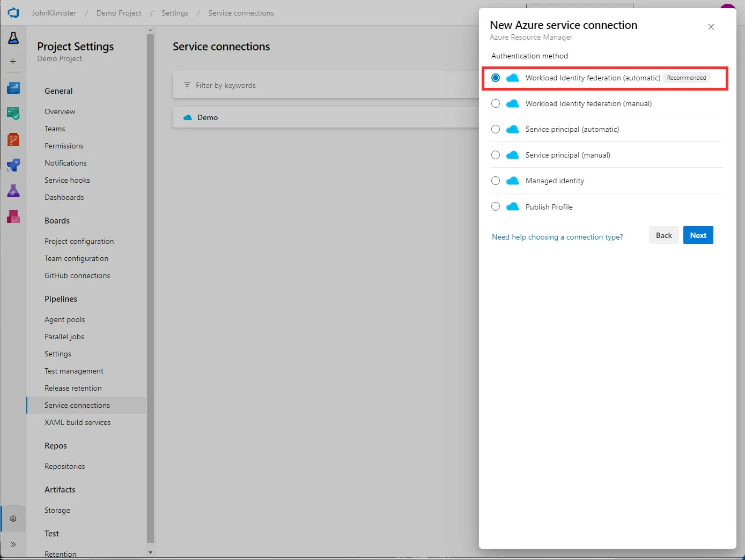Click cloud icon next to Publish Profile
This screenshot has width=745, height=560.
point(513,206)
